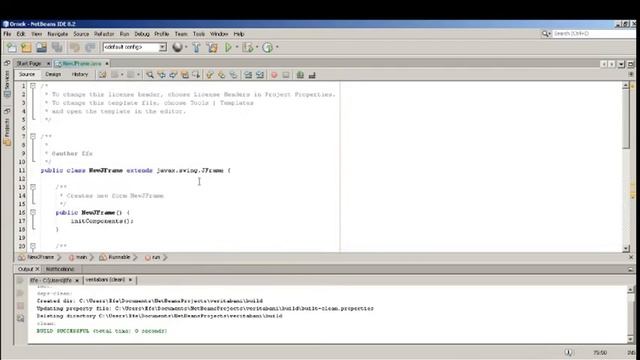Click the Build Project hammer icon
This screenshot has height=360, width=640.
pos(196,47)
